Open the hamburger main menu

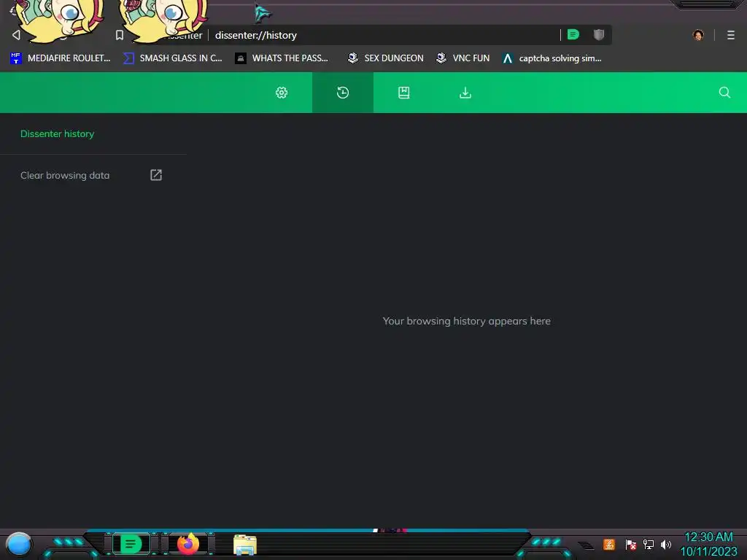click(x=730, y=35)
